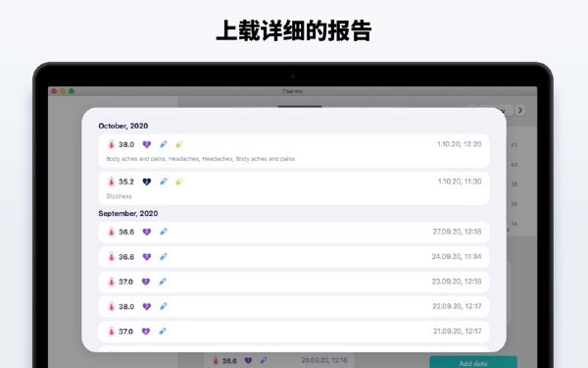Click thermometer icon in 22.09.20 entry
This screenshot has width=588, height=368.
111,306
